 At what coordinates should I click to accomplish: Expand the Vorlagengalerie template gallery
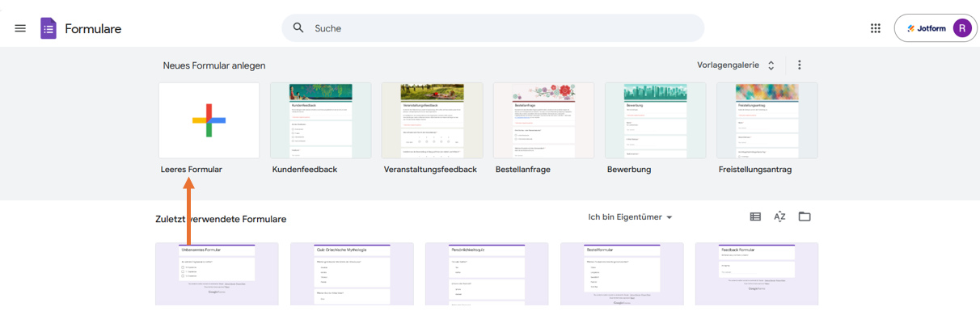(737, 65)
